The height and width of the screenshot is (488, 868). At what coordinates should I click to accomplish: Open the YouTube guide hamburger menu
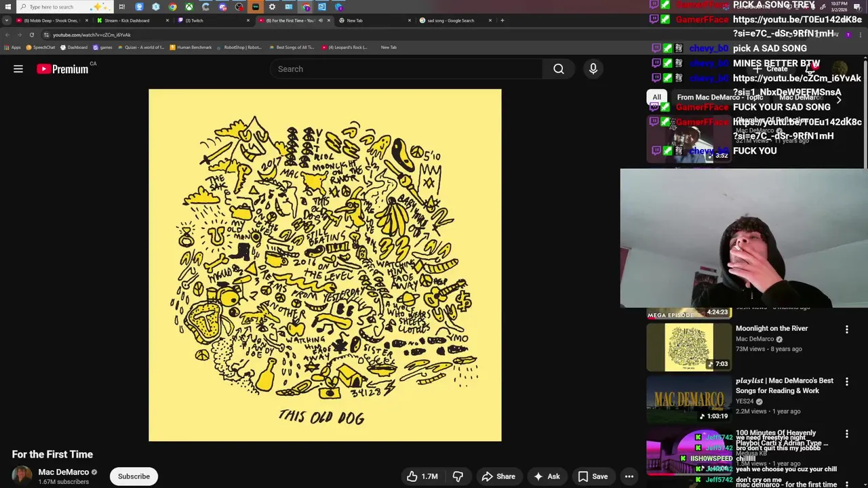point(18,68)
